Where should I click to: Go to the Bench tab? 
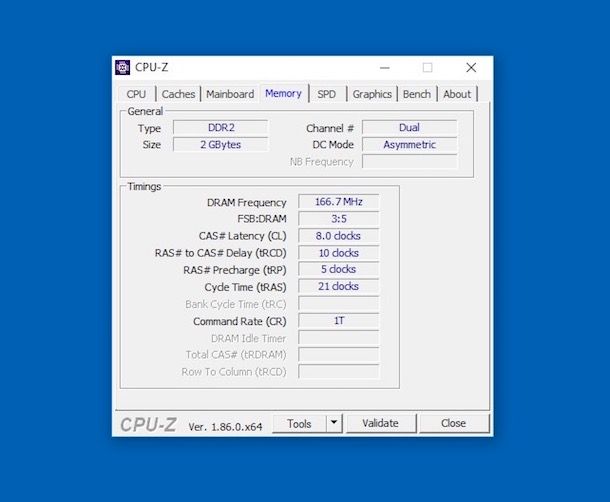click(x=417, y=94)
